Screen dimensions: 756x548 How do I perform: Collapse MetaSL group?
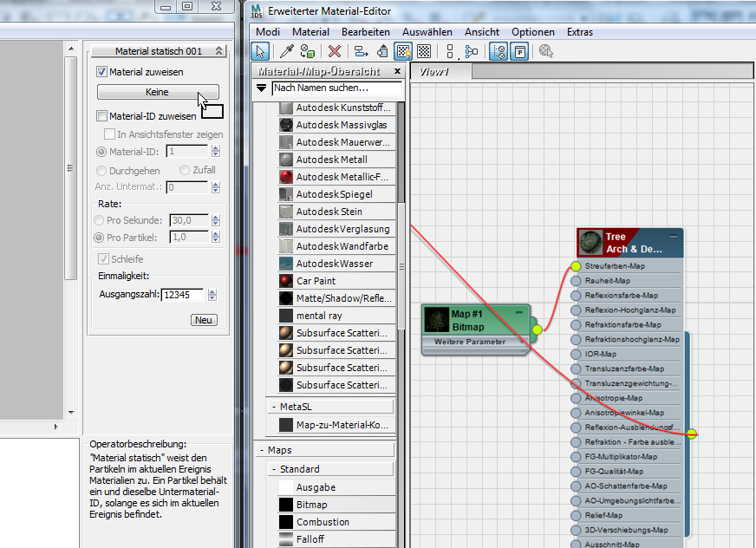click(x=274, y=408)
